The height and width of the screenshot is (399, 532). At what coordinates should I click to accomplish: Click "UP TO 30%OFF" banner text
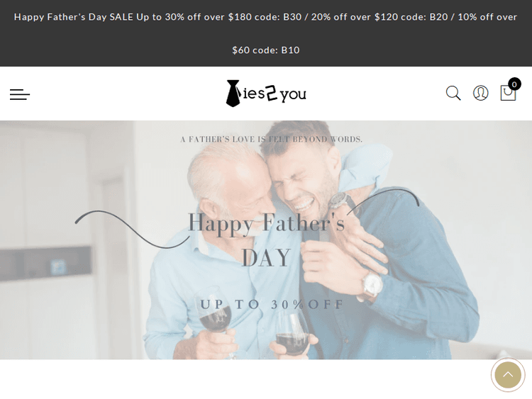tap(272, 305)
